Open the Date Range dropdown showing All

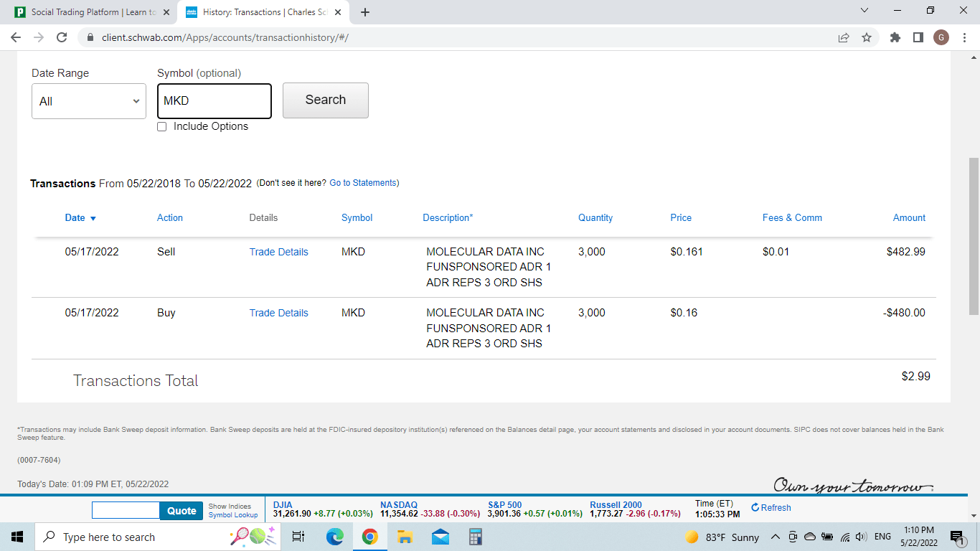[89, 101]
